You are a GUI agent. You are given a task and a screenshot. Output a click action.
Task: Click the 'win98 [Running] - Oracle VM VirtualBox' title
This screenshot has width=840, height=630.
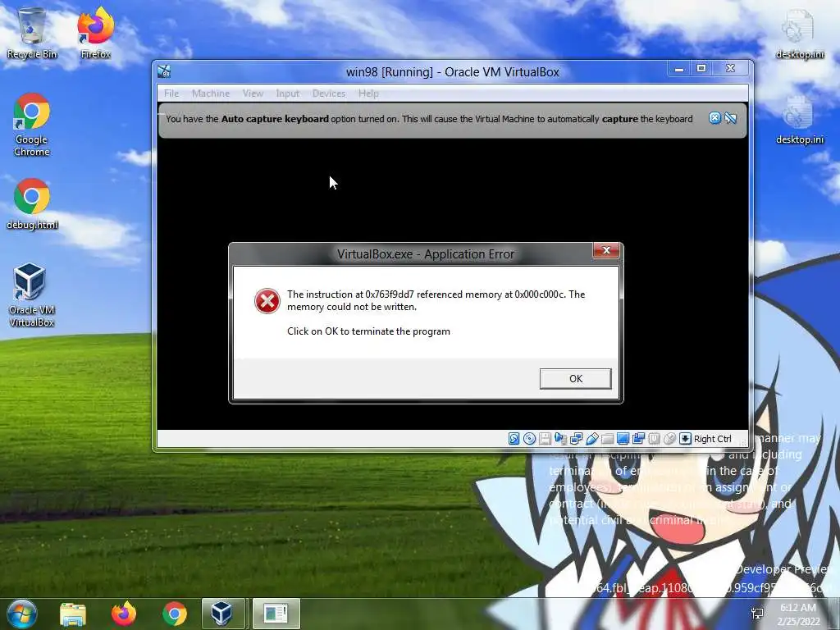[453, 72]
